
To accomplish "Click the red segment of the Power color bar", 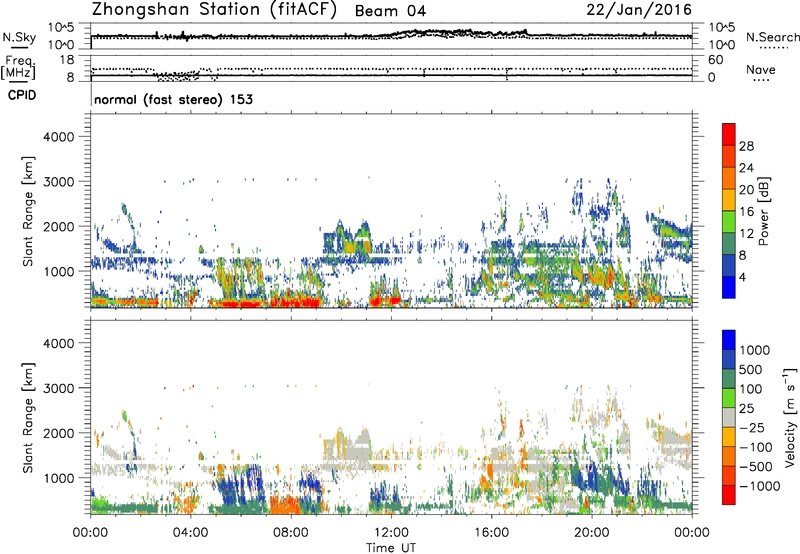I will pos(729,134).
